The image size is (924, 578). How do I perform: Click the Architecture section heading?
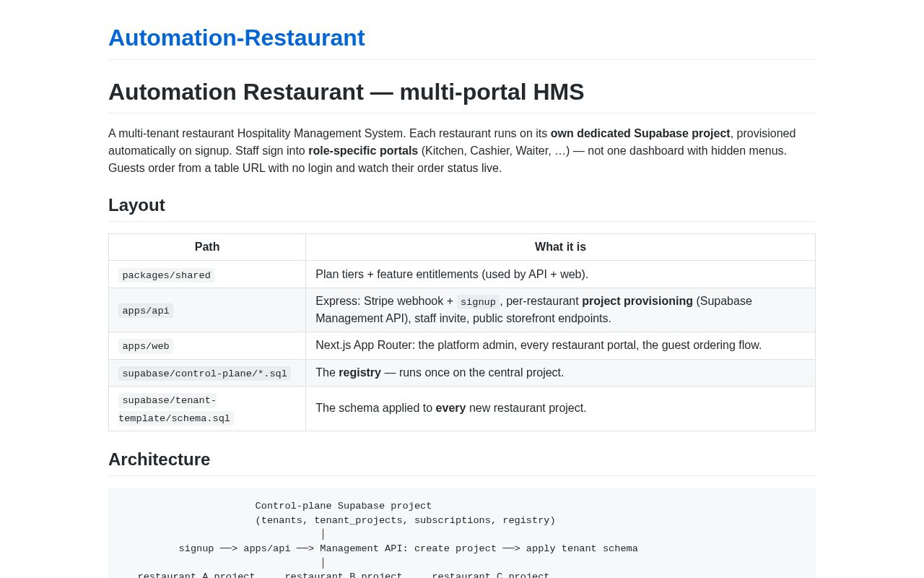(x=159, y=460)
